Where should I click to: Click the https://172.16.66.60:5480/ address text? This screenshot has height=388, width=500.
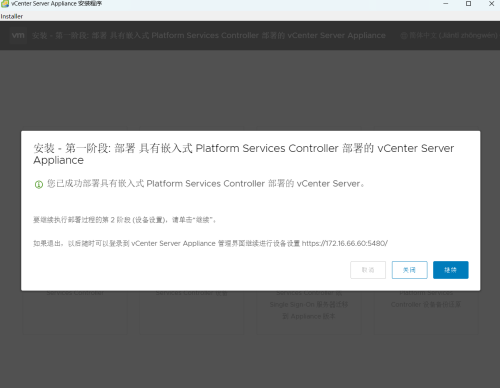pyautogui.click(x=345, y=243)
